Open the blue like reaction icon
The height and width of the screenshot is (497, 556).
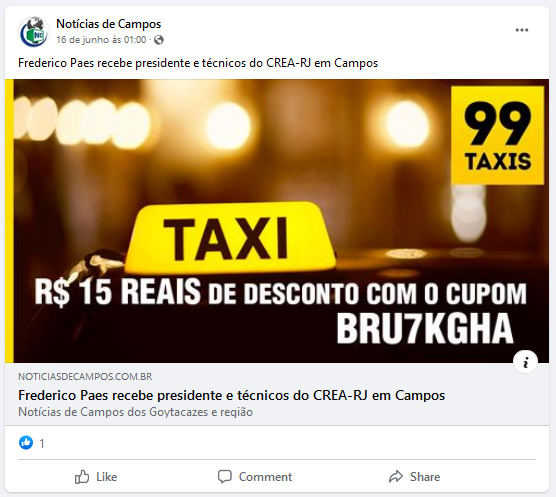tap(26, 443)
